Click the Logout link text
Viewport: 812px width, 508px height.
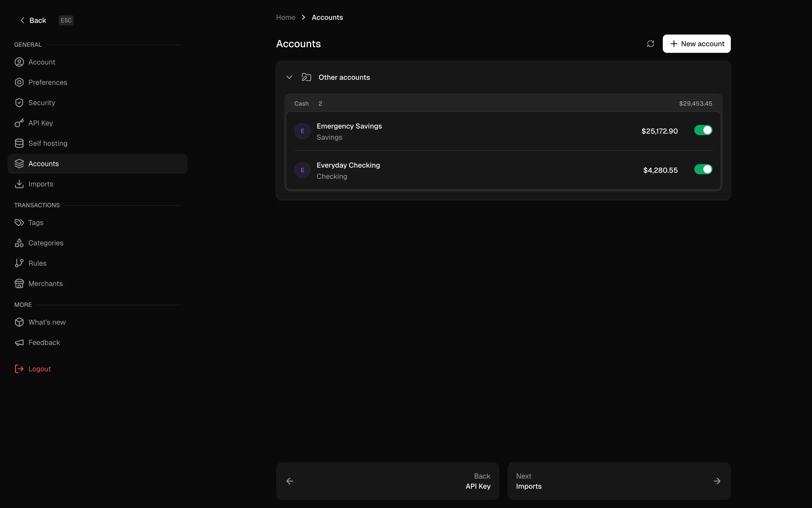click(40, 369)
